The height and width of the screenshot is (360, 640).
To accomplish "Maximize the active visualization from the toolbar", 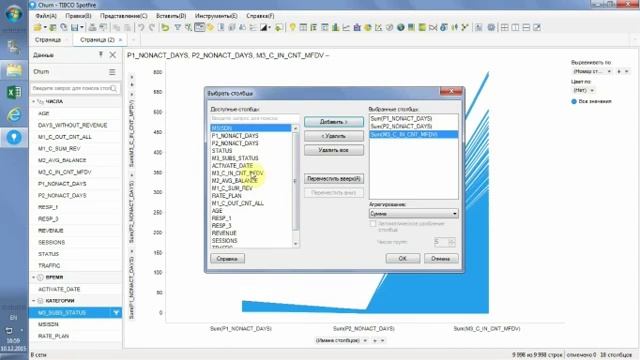I will [537, 27].
